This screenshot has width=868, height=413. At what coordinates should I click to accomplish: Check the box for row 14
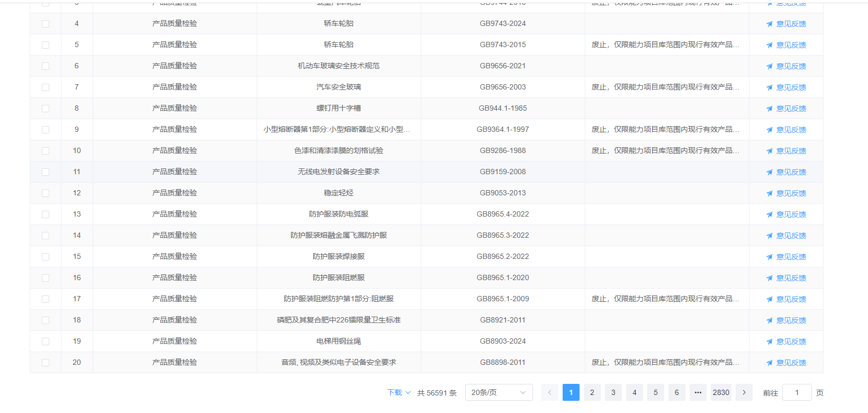pyautogui.click(x=46, y=236)
